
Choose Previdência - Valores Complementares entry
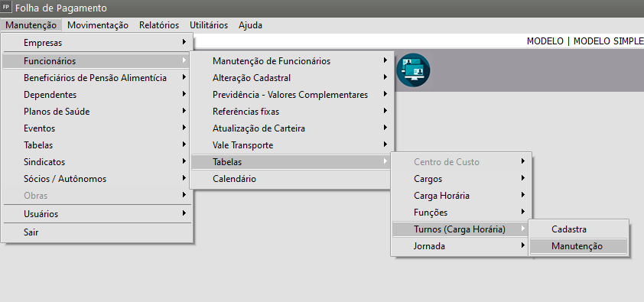[291, 95]
